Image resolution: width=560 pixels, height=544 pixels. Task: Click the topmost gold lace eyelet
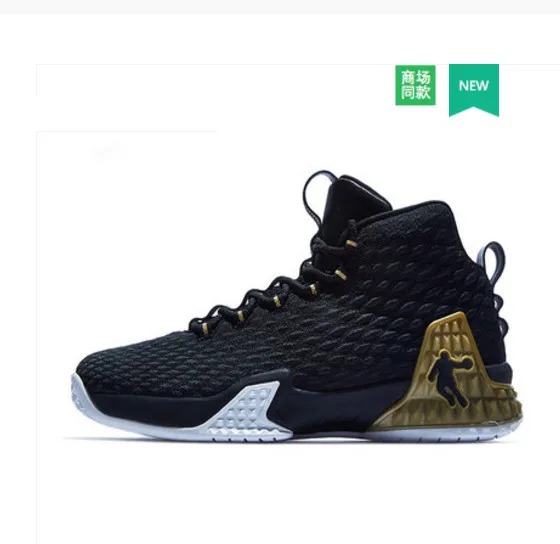351,244
